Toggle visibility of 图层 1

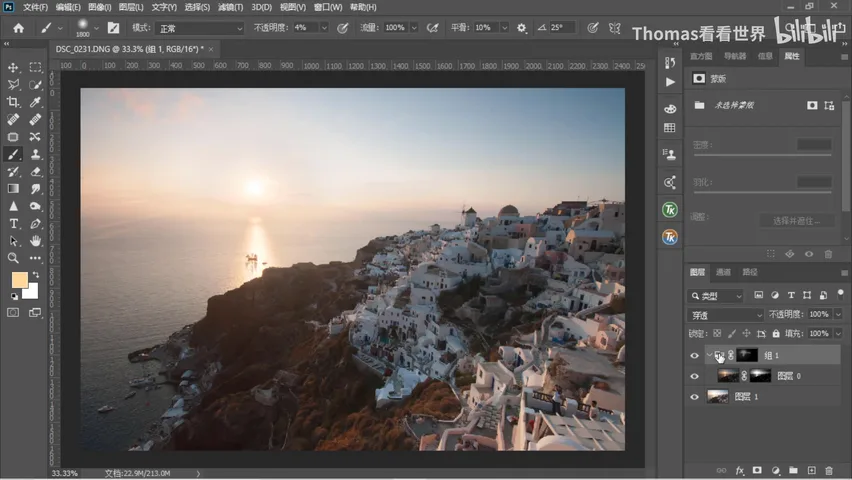(x=694, y=397)
